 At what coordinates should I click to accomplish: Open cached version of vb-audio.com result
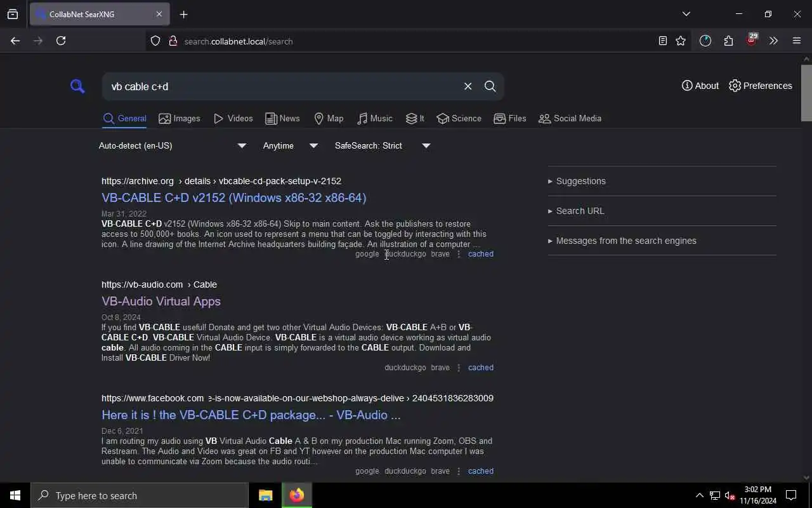480,368
